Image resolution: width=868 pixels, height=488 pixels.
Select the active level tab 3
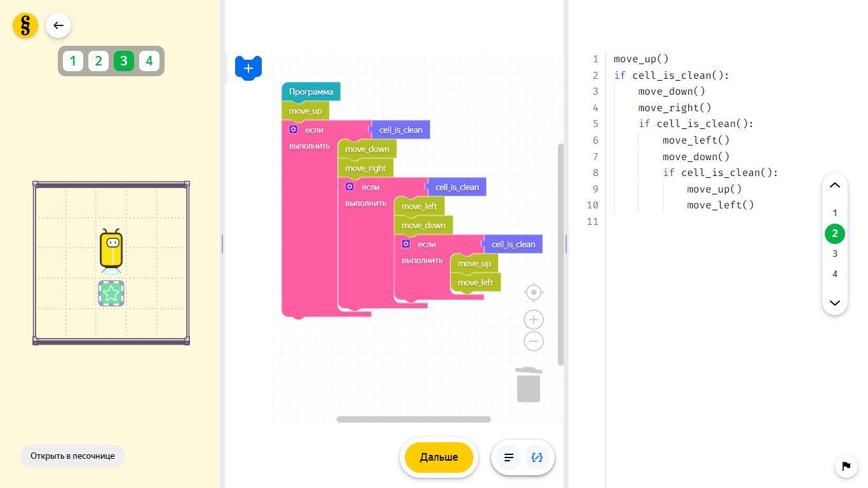tap(124, 61)
